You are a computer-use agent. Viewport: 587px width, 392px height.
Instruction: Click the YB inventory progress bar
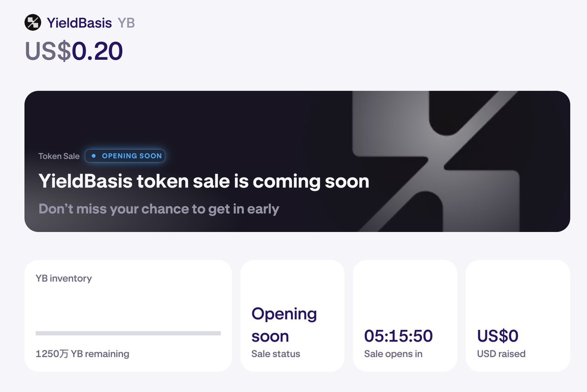(x=128, y=333)
